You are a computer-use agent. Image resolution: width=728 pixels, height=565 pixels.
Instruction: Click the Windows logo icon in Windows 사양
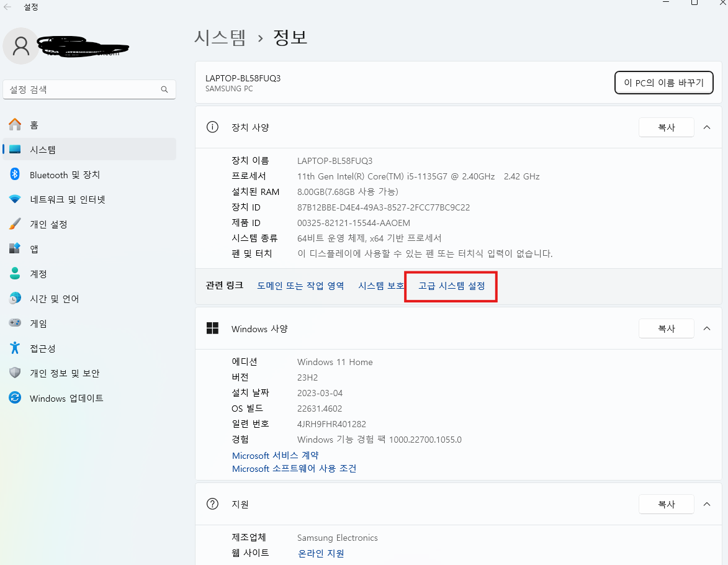212,328
